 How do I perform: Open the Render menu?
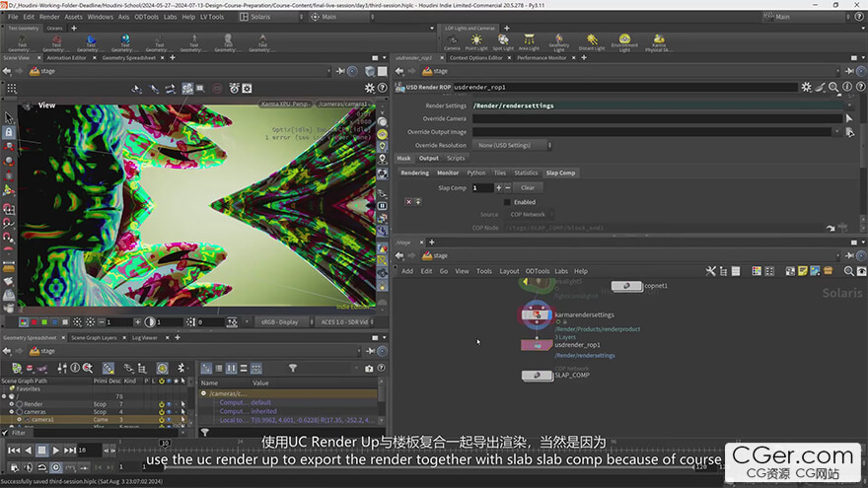[x=49, y=17]
